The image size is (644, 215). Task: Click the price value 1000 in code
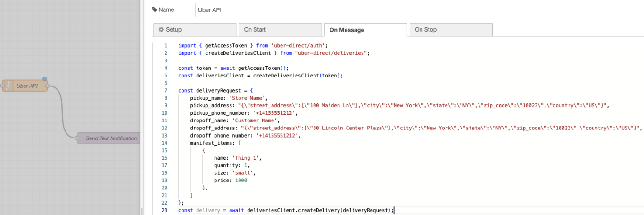(x=240, y=180)
